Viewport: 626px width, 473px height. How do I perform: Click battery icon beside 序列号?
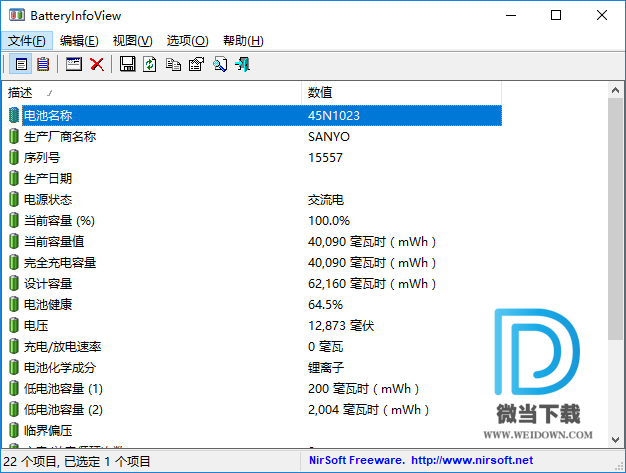coord(14,157)
